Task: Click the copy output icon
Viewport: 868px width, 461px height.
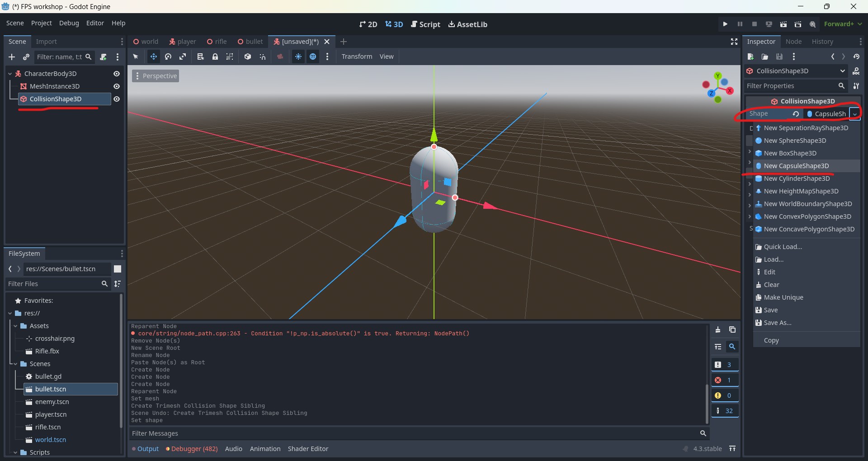Action: [x=732, y=330]
